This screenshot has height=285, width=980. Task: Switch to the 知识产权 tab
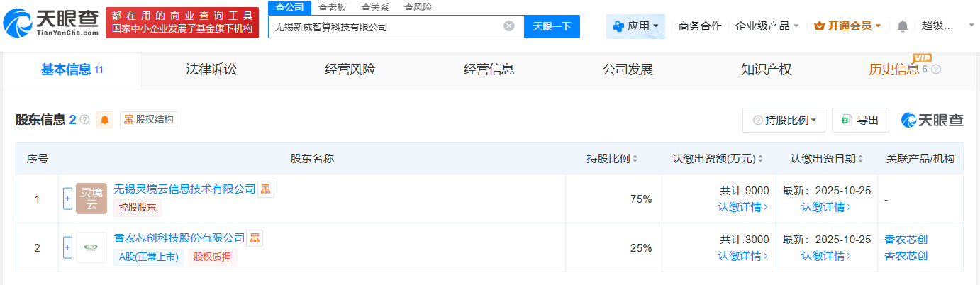pos(766,69)
